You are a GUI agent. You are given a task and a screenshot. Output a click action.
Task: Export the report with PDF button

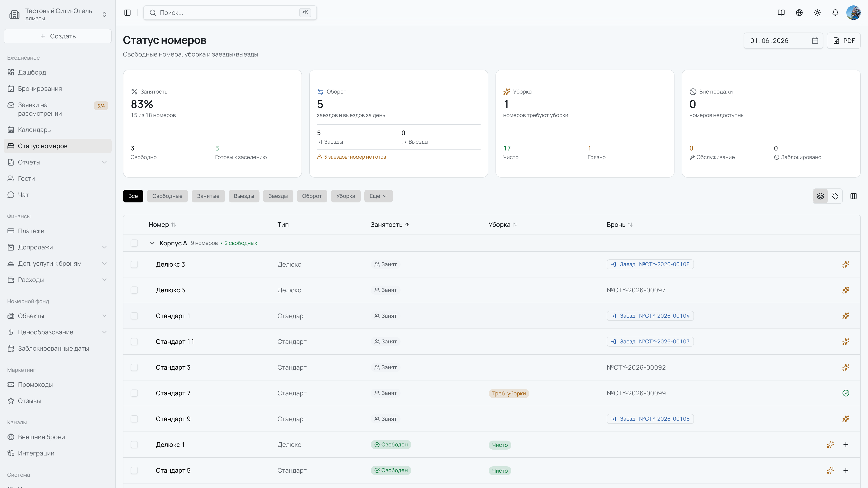pyautogui.click(x=844, y=41)
